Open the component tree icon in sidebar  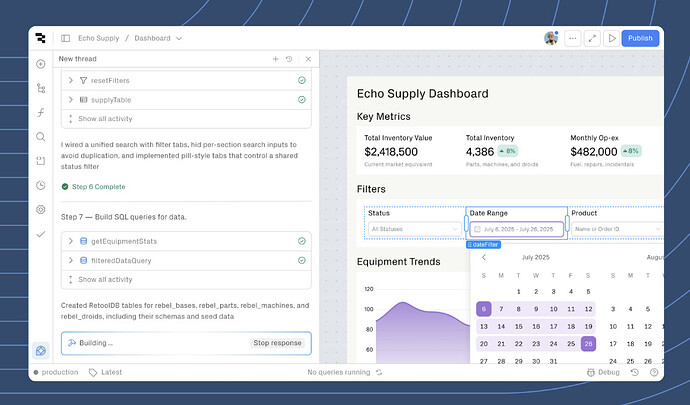[x=41, y=88]
